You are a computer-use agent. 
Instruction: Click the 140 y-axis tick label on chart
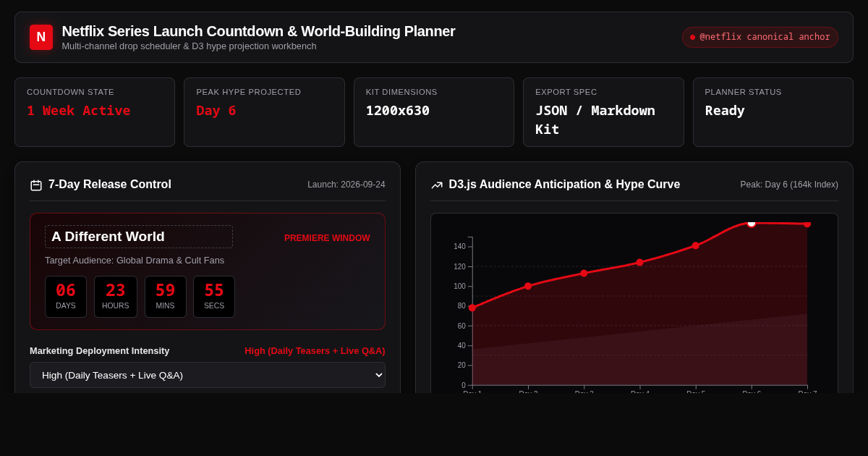[459, 247]
